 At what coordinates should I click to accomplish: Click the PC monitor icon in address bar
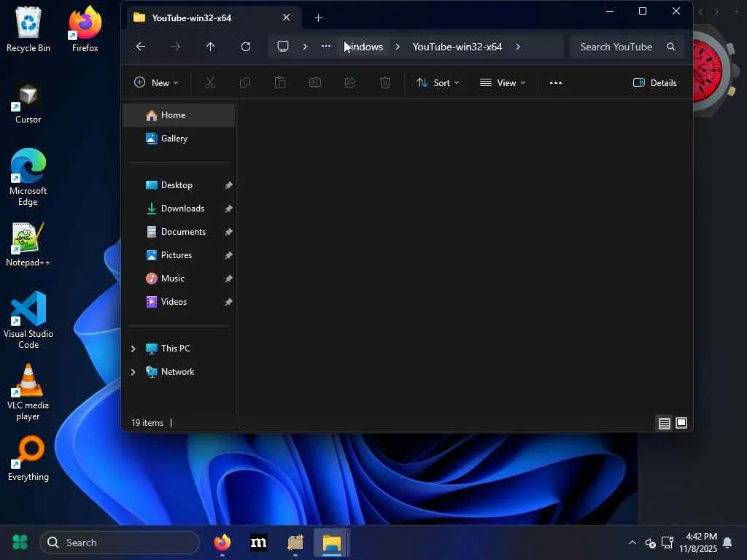283,46
